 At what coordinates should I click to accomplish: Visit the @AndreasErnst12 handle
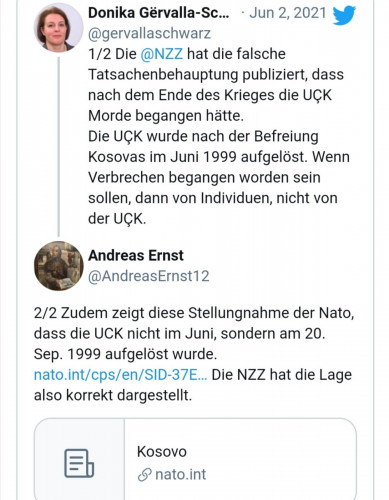pyautogui.click(x=149, y=276)
